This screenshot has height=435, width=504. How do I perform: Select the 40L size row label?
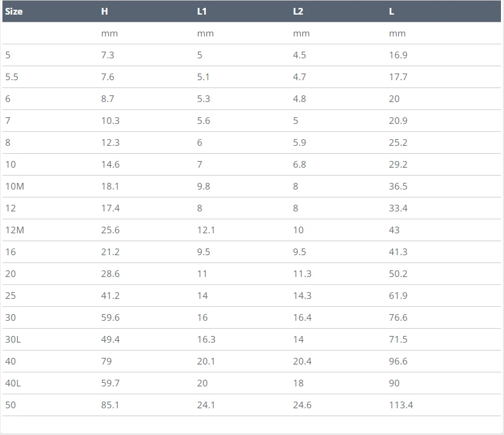pos(13,383)
